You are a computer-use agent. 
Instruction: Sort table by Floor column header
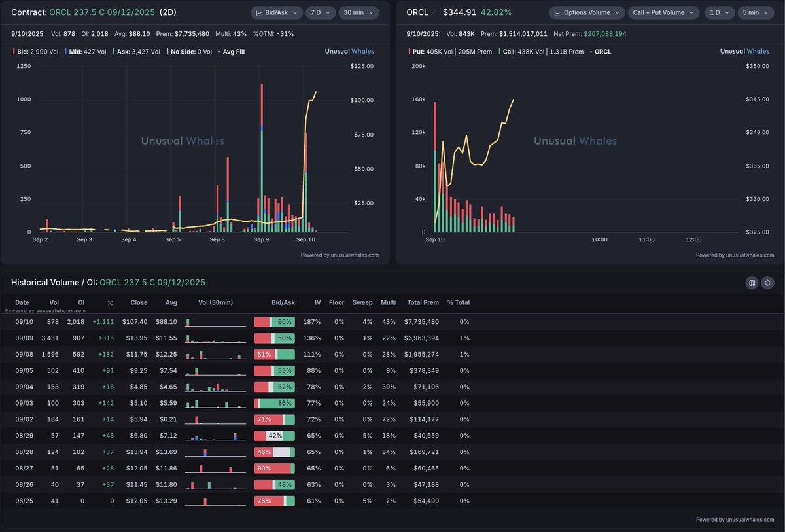coord(337,302)
